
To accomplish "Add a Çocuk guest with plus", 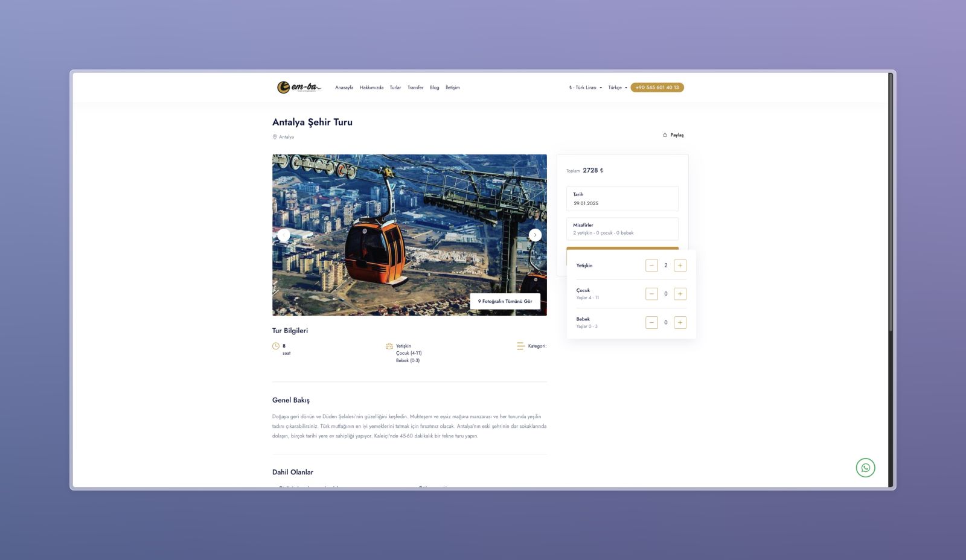I will click(x=680, y=294).
